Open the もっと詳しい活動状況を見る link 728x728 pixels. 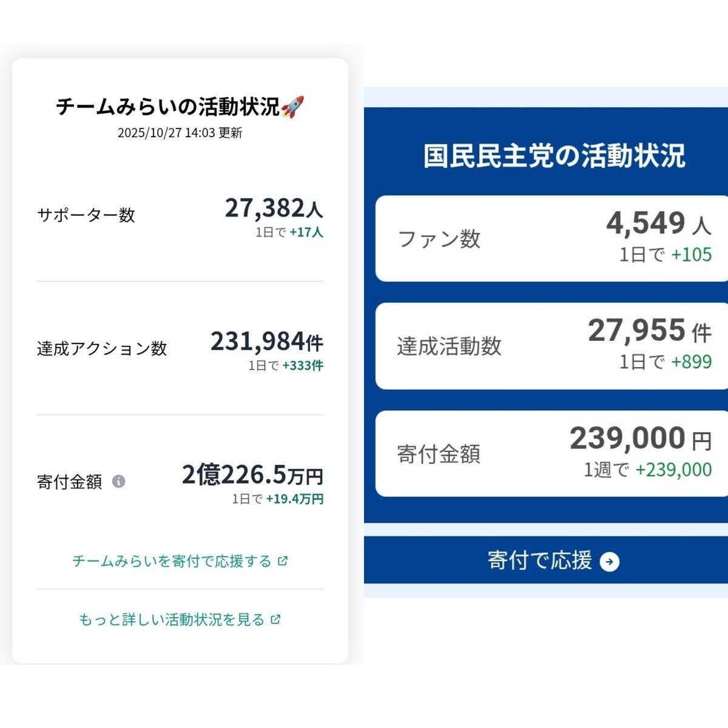tap(172, 619)
